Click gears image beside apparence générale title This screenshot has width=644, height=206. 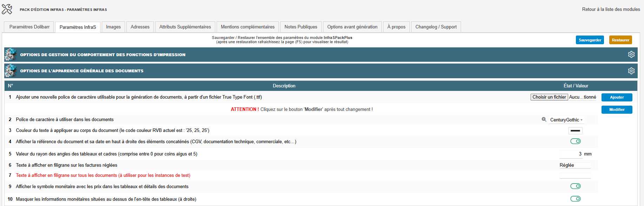pos(11,71)
